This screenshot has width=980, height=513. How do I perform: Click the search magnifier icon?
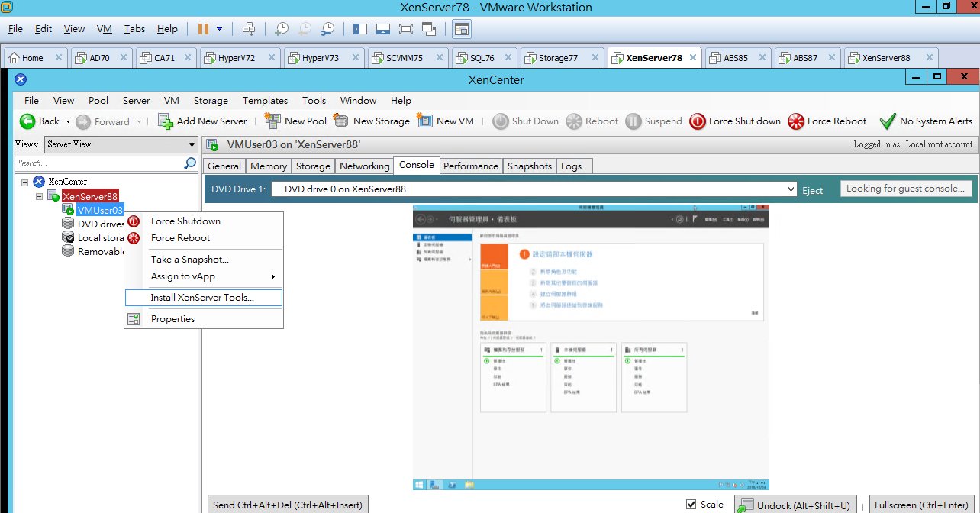pyautogui.click(x=190, y=163)
